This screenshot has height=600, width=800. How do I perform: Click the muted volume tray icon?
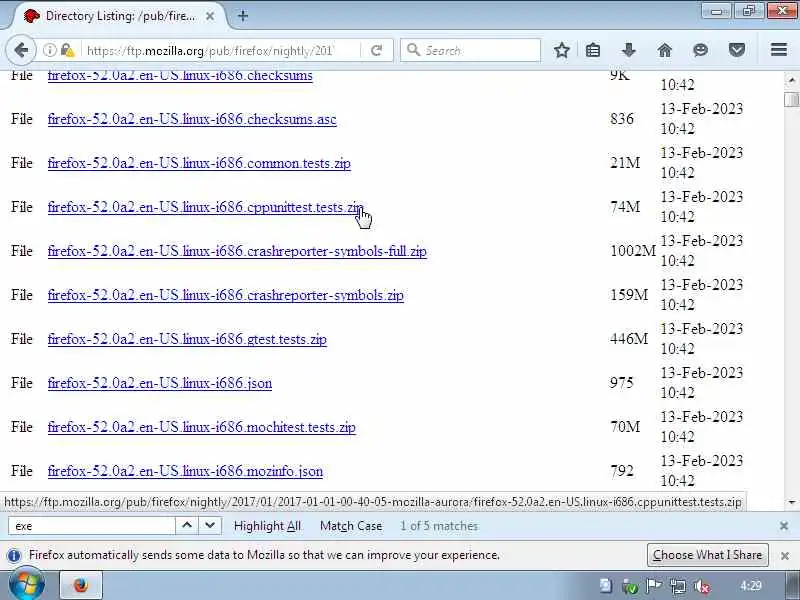pos(703,587)
